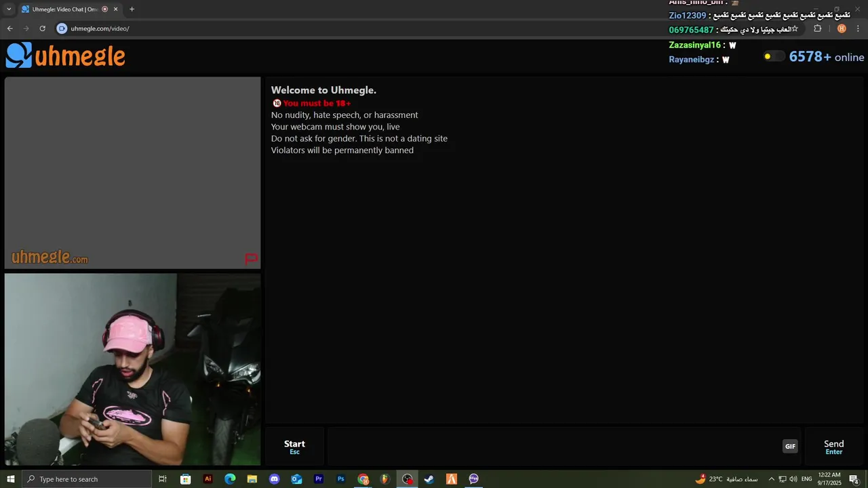Click the username Rayaneibgz in chat overlay
Viewport: 868px width, 488px height.
tap(692, 60)
